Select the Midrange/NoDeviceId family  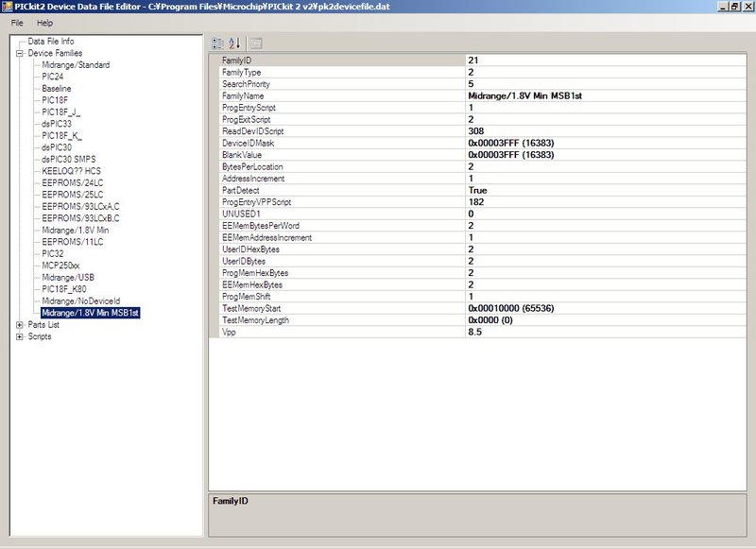[x=81, y=301]
